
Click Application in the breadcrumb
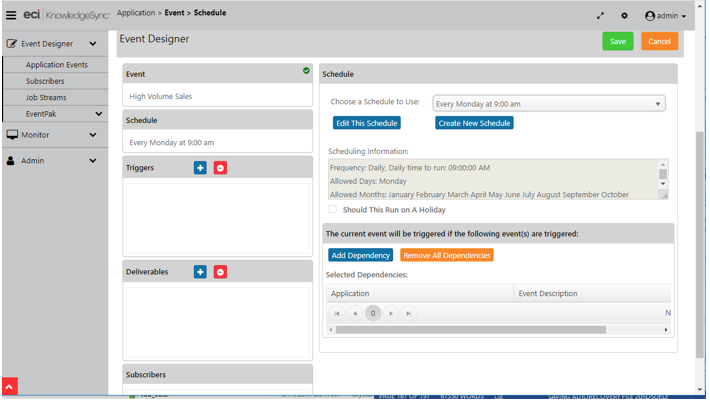pos(136,13)
